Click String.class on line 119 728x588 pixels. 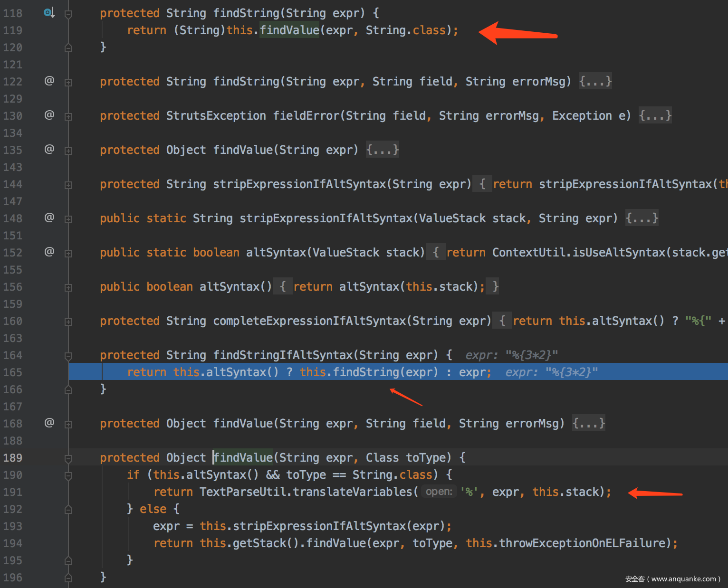(405, 30)
